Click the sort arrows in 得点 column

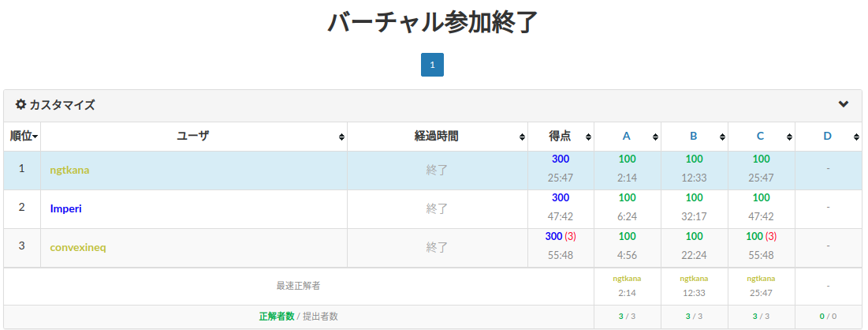[588, 137]
